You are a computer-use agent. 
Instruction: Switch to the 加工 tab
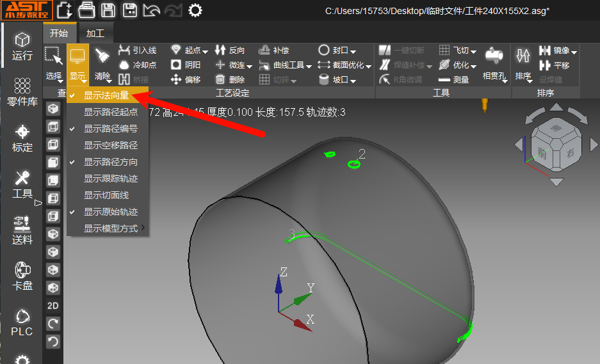coord(95,33)
